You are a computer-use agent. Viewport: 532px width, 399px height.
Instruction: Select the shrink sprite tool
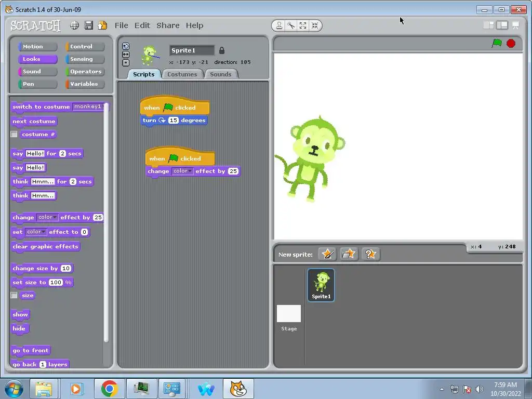315,25
